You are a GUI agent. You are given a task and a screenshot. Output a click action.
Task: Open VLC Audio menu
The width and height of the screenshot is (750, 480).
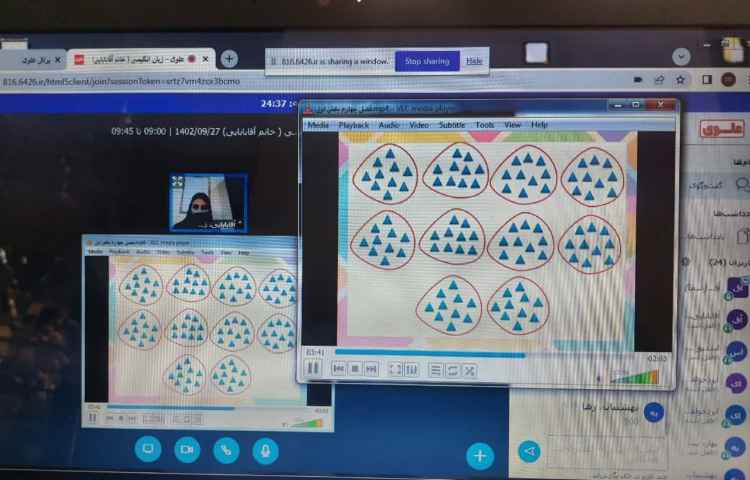(389, 125)
